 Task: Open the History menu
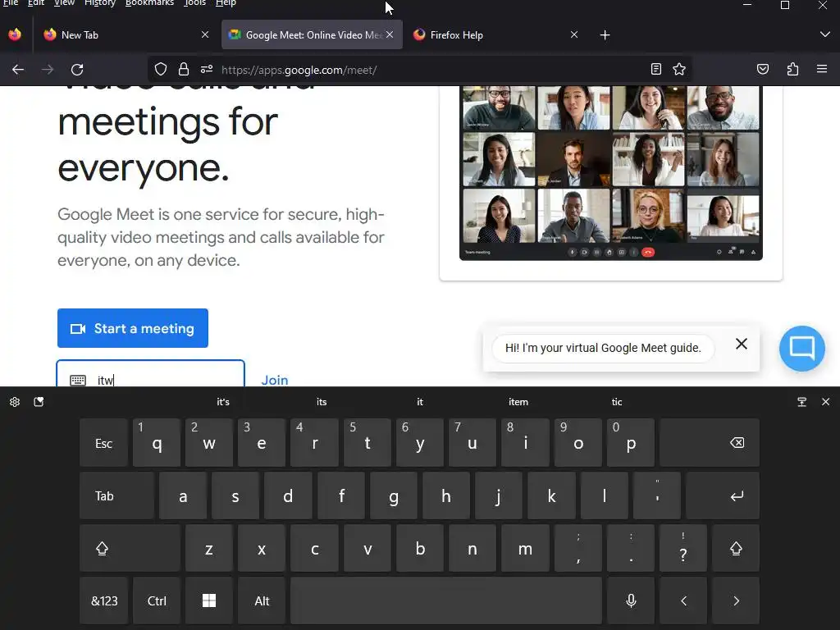(100, 3)
